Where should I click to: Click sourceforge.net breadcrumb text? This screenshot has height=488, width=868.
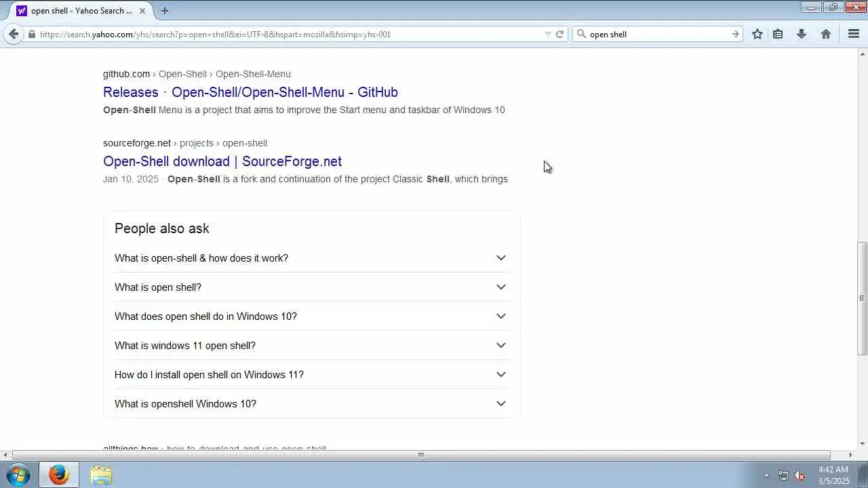137,143
